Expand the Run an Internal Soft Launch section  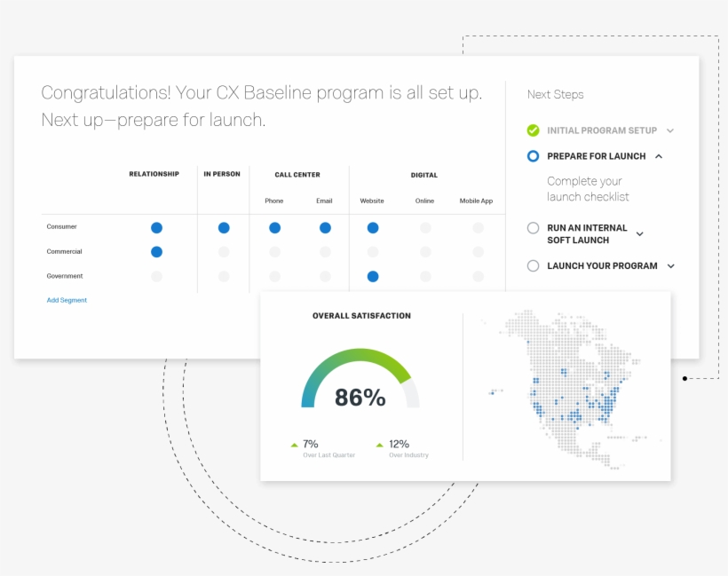pos(639,234)
